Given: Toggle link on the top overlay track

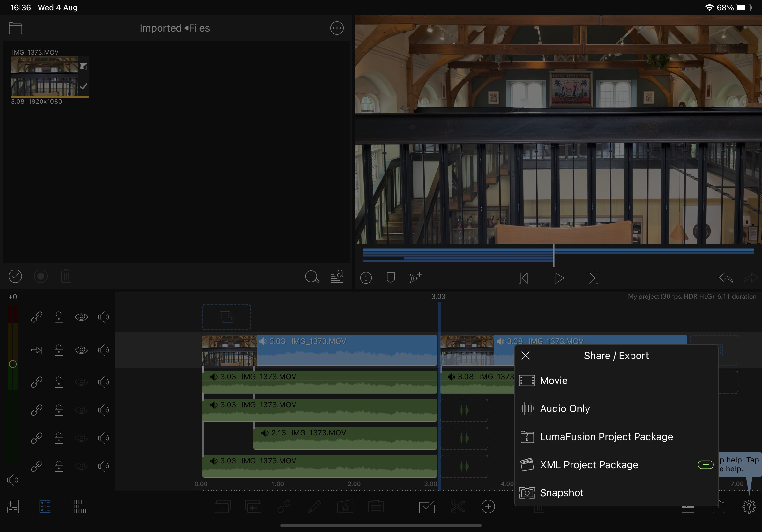Looking at the screenshot, I should [x=36, y=317].
